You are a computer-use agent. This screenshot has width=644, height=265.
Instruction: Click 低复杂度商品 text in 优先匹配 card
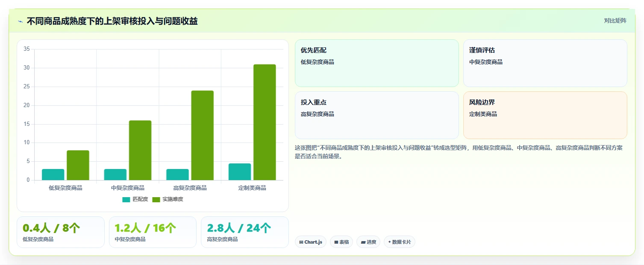(x=318, y=62)
